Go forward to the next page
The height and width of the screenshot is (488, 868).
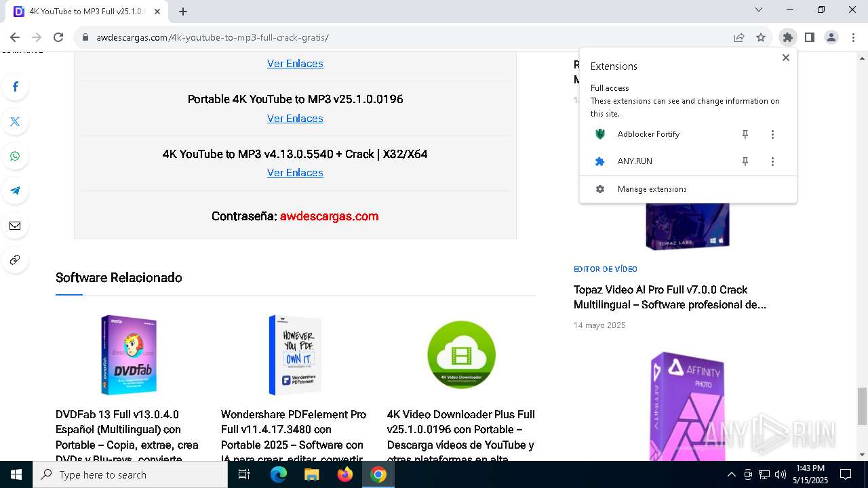point(37,37)
